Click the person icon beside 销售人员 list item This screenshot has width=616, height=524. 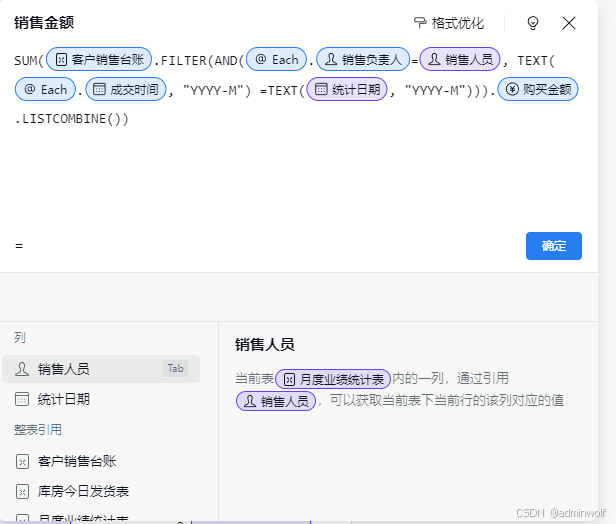tap(22, 369)
